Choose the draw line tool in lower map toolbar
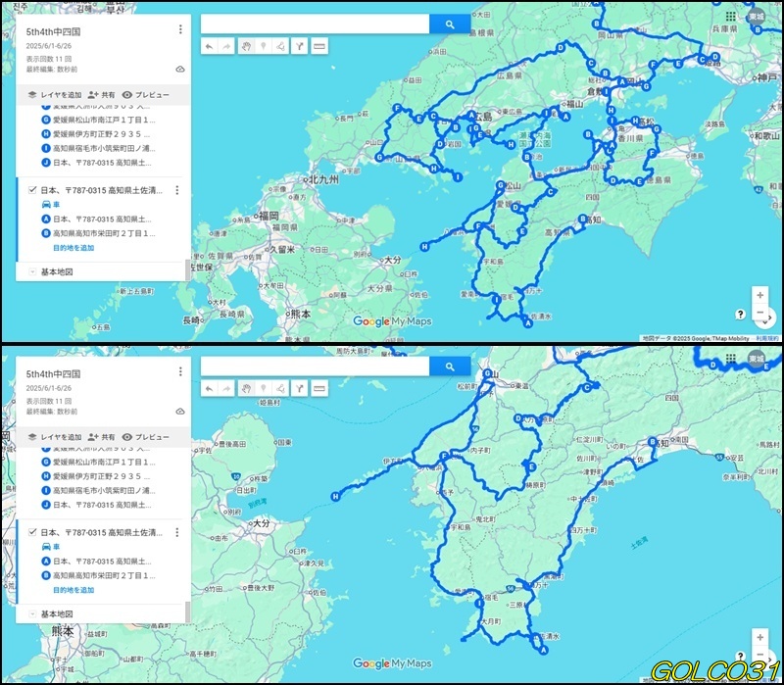The image size is (784, 685). (280, 388)
